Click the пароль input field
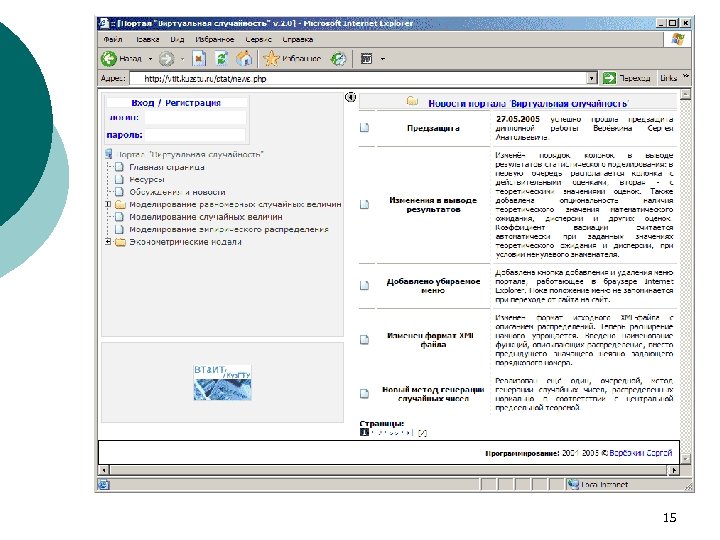Screen dimensions: 720x540 coord(195,135)
